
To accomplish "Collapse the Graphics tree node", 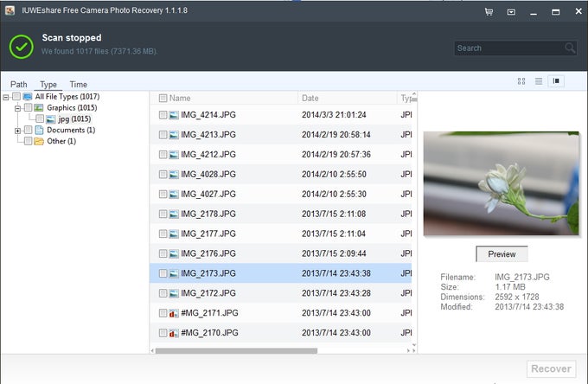I will pos(17,109).
